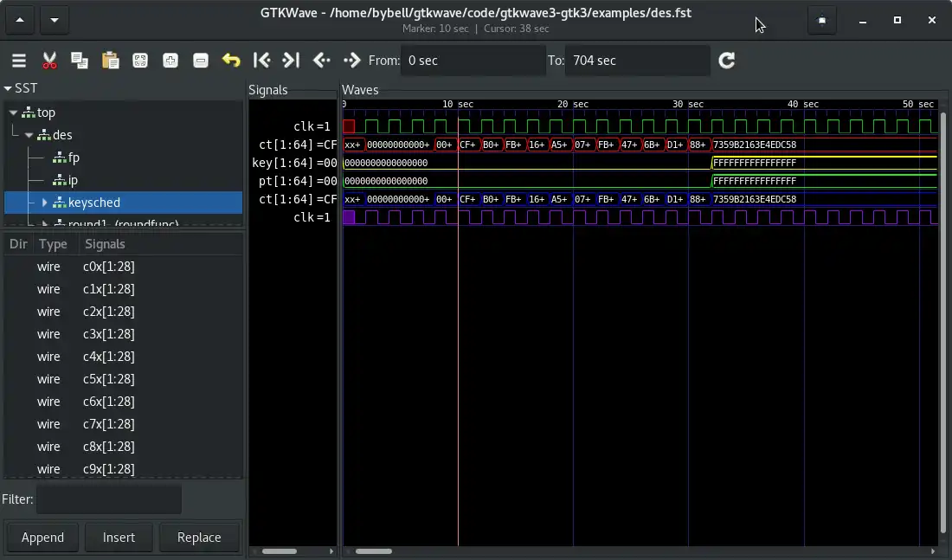
Task: Click the Copy traces icon
Action: click(x=80, y=61)
